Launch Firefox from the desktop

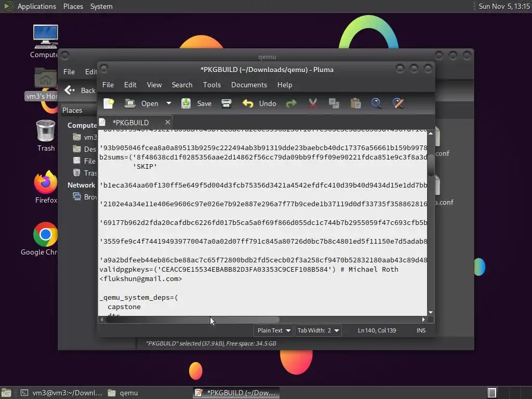(x=46, y=187)
